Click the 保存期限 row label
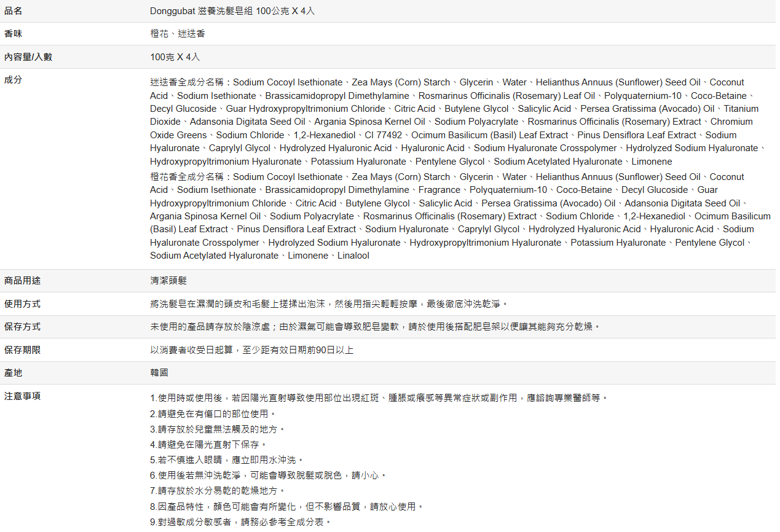Image resolution: width=780 pixels, height=532 pixels. click(x=23, y=350)
